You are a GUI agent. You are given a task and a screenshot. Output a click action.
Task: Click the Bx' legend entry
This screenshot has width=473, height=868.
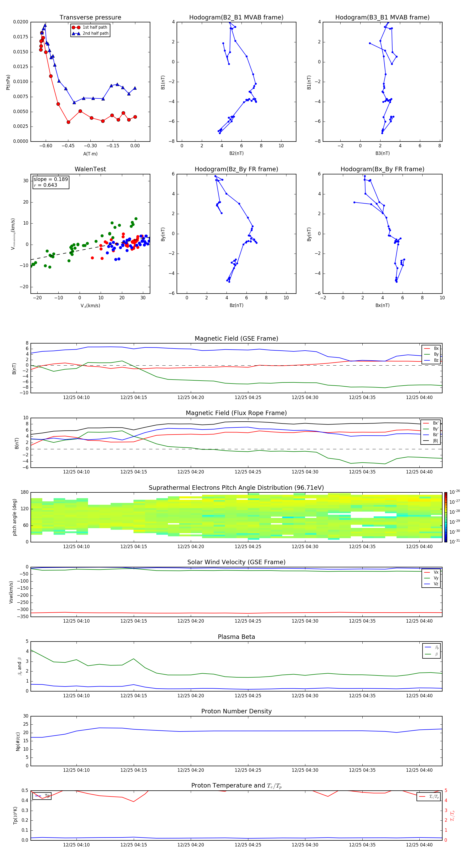pos(431,423)
